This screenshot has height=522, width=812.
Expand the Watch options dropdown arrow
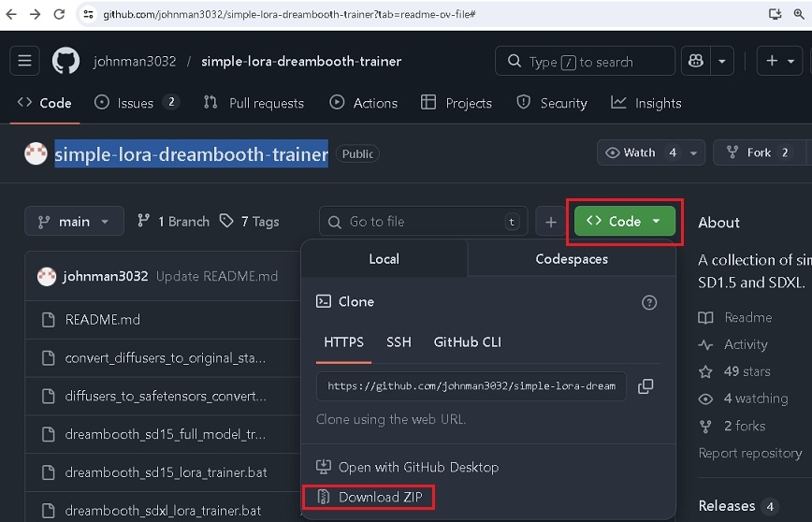point(694,152)
